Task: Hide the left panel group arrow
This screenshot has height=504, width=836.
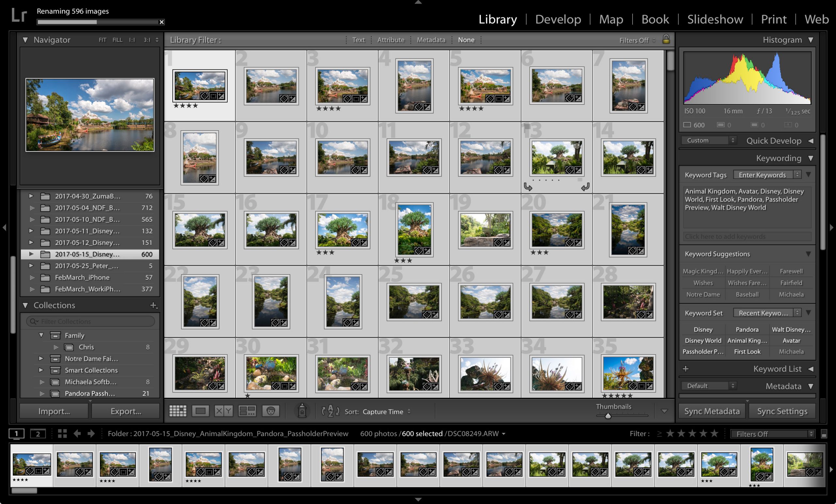Action: (x=5, y=227)
